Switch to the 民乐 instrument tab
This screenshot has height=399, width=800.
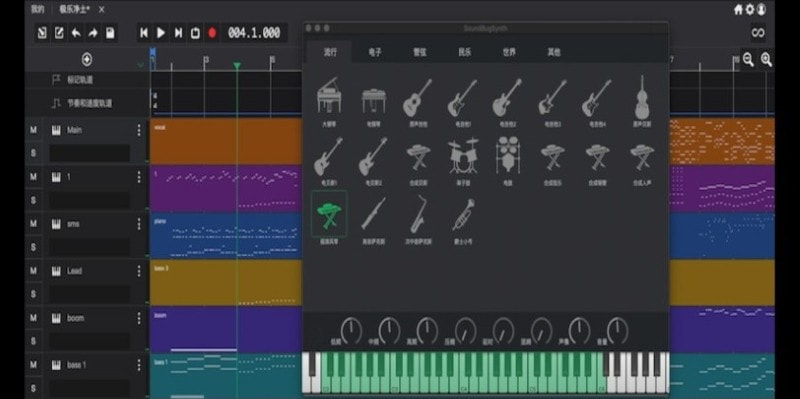click(464, 52)
